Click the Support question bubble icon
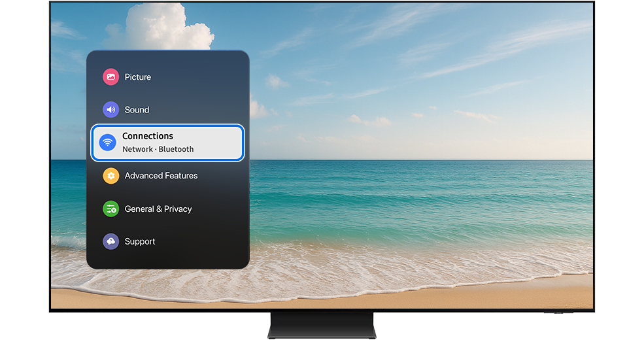The height and width of the screenshot is (340, 644). click(111, 241)
